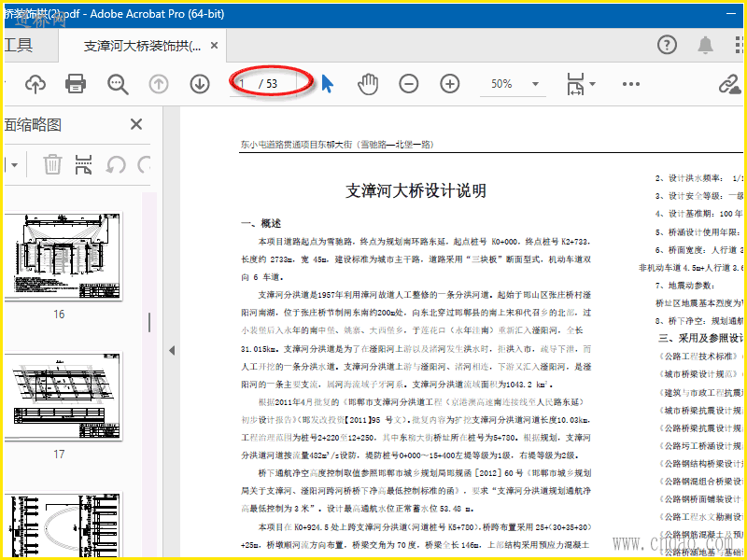Click the total pages text / 53
The height and width of the screenshot is (560, 747).
268,84
